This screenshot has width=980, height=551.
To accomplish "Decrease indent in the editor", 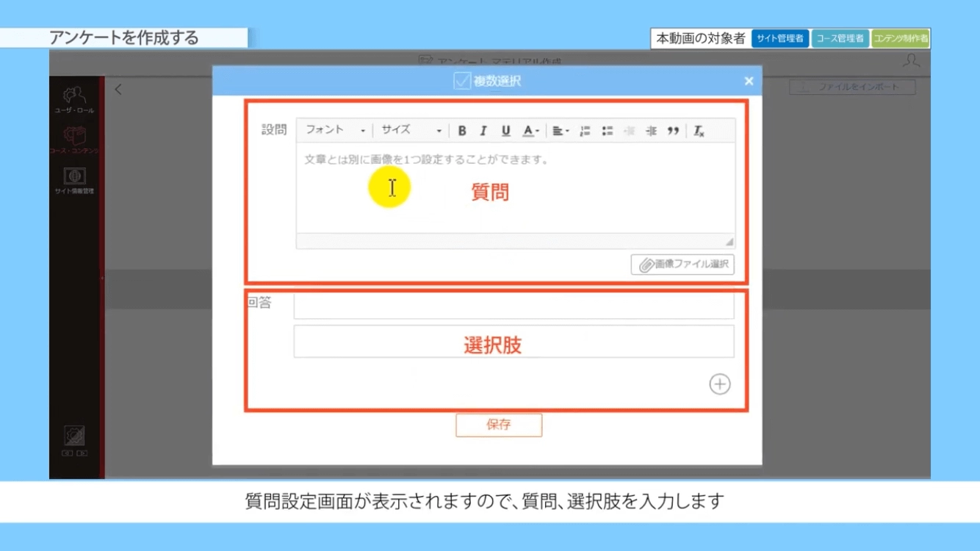I will pyautogui.click(x=629, y=131).
